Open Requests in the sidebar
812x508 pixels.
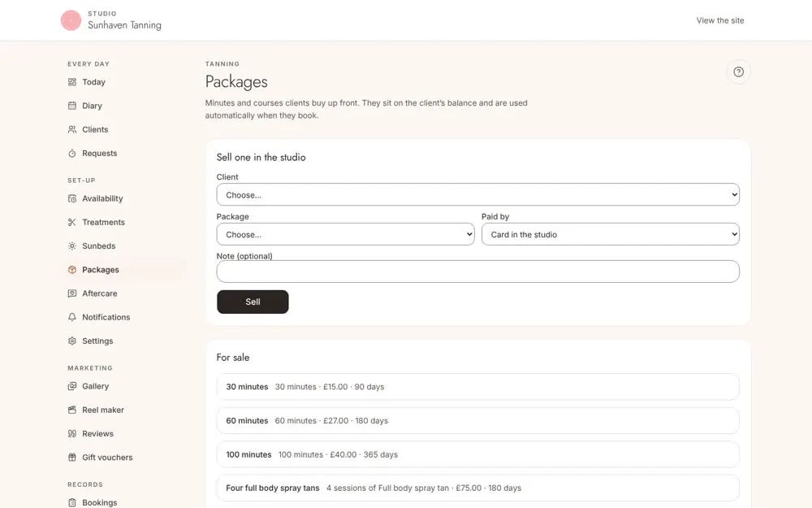(x=99, y=154)
